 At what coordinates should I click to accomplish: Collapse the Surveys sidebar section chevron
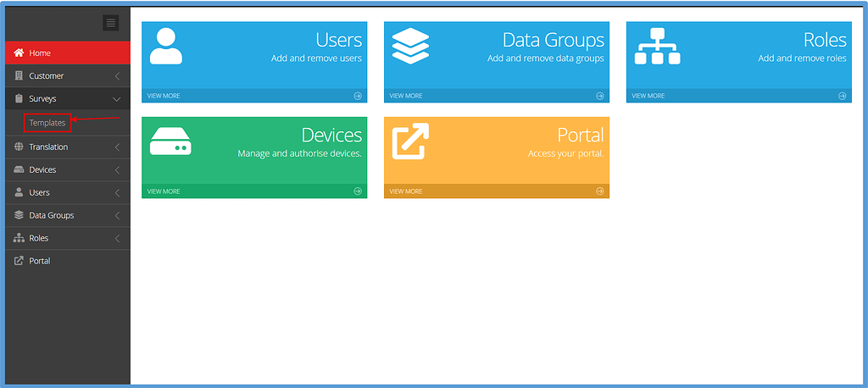117,99
